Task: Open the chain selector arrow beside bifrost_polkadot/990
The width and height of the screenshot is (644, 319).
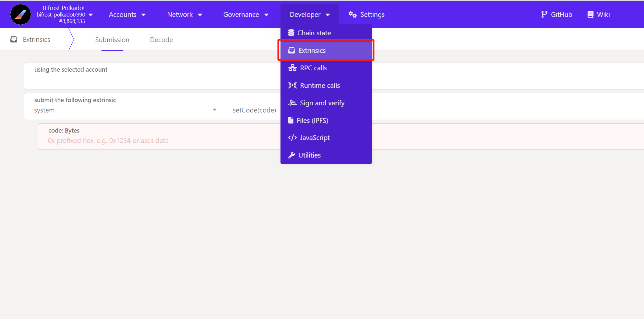Action: (x=91, y=15)
